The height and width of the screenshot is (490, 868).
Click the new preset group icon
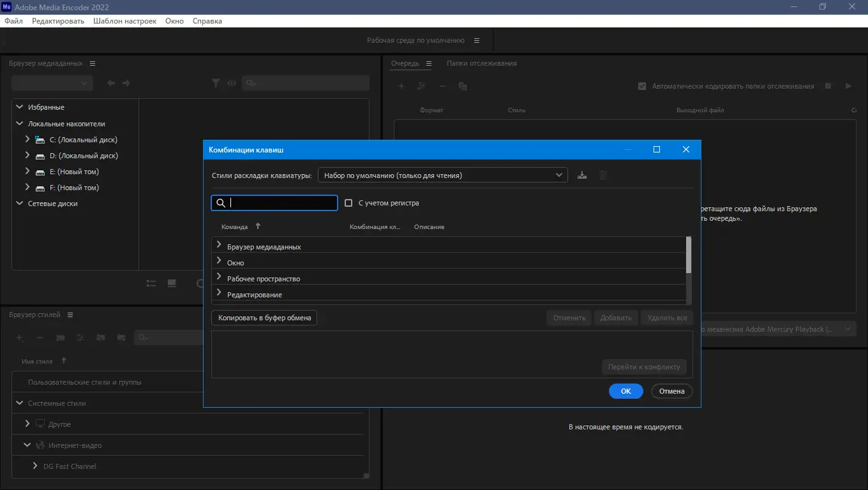click(60, 338)
